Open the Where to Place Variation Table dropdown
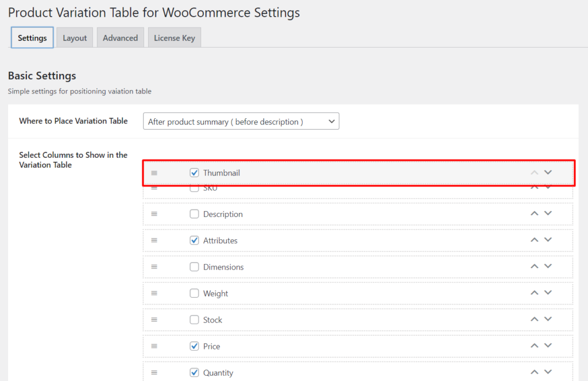588x381 pixels. pos(241,122)
